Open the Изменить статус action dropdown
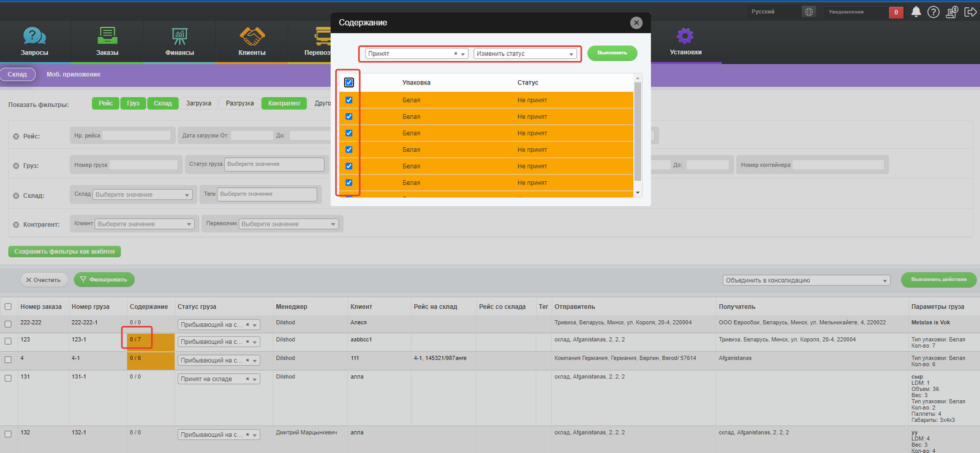 (526, 54)
